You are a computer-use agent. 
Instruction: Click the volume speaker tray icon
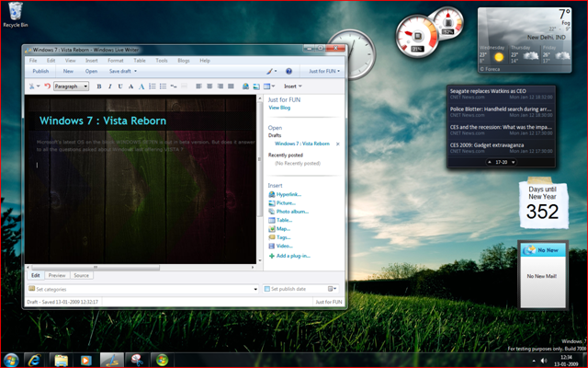[544, 361]
